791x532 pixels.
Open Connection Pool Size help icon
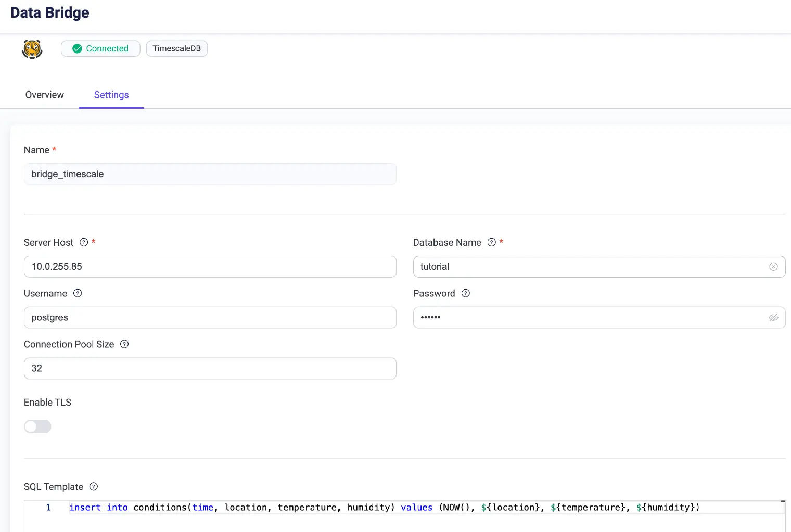(x=124, y=344)
